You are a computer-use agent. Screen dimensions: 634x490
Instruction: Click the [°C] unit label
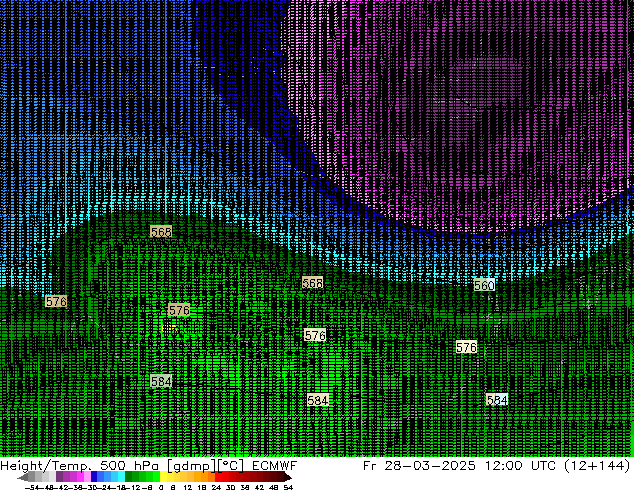231,466
